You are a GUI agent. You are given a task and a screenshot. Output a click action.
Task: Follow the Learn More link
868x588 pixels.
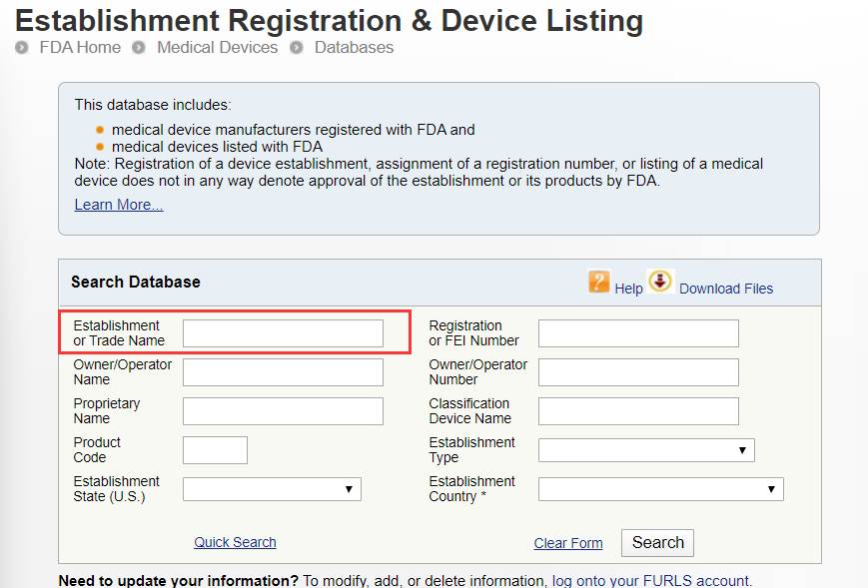coord(119,205)
